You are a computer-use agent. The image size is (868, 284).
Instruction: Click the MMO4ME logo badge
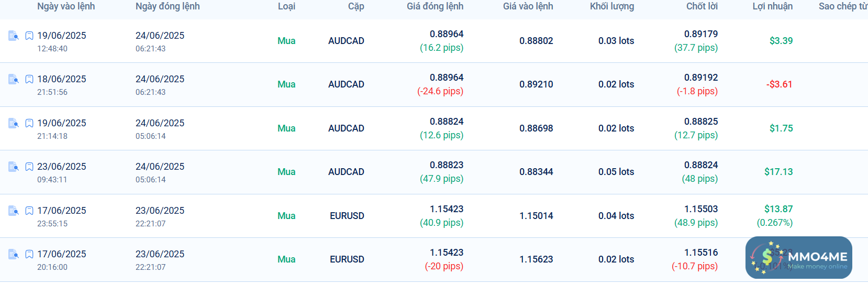(798, 257)
